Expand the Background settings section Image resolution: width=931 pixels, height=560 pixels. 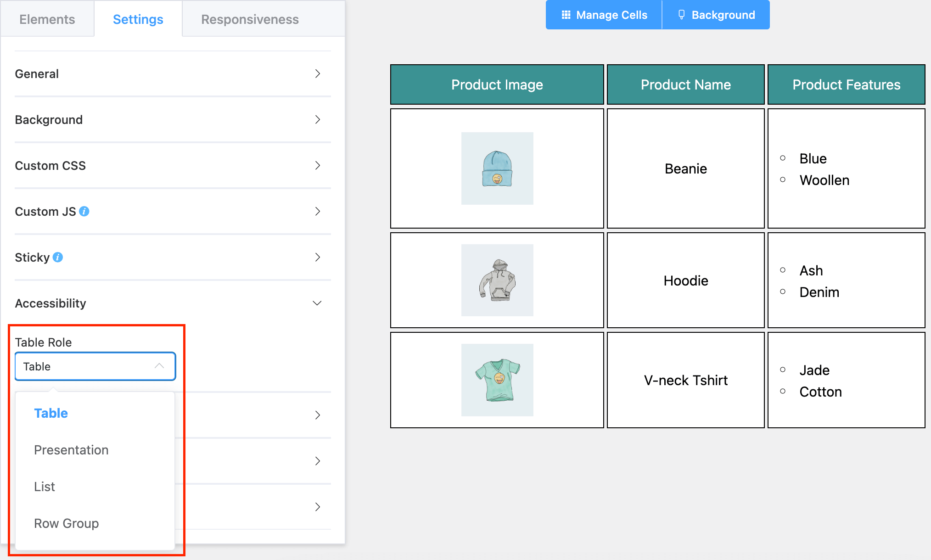(x=172, y=119)
